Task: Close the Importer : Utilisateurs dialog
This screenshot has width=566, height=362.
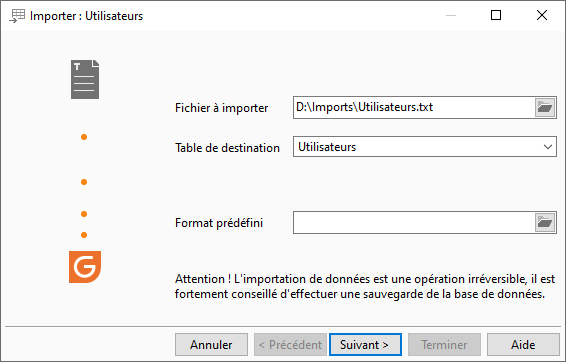Action: click(x=542, y=15)
